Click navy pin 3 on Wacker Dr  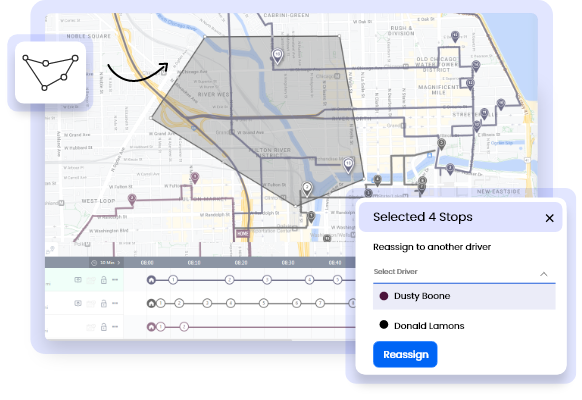pyautogui.click(x=450, y=169)
